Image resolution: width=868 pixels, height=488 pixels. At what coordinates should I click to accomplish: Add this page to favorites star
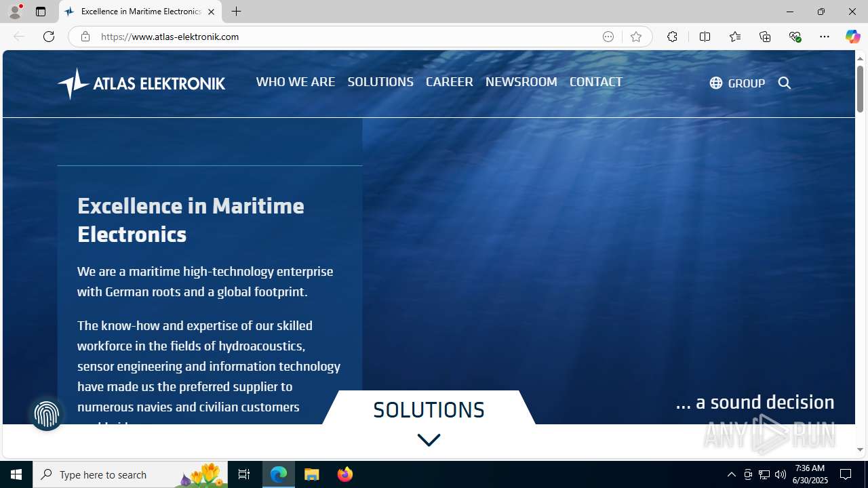(x=635, y=37)
